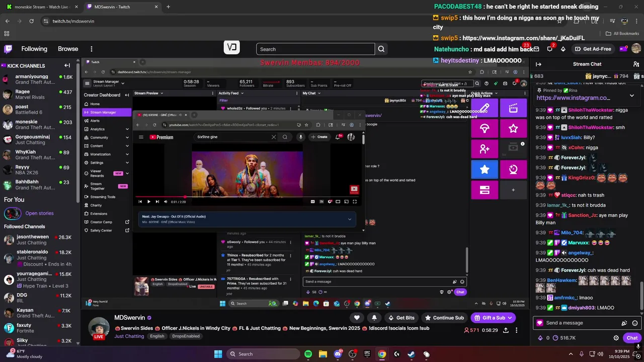Click the MDSwervin live avatar
644x362 pixels.
(x=99, y=328)
